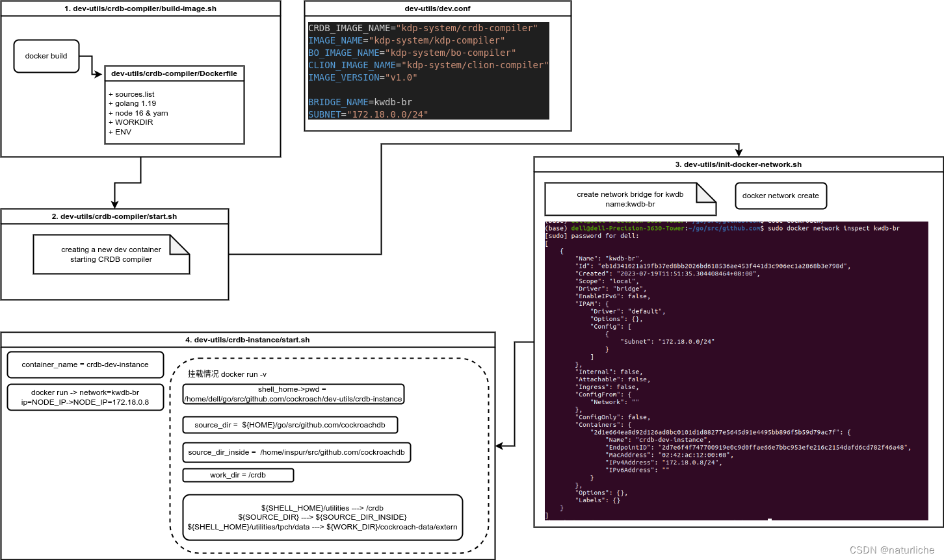Select the 'create network bridge for kwdb' note
Viewport: 944px width, 560px height.
pos(630,199)
